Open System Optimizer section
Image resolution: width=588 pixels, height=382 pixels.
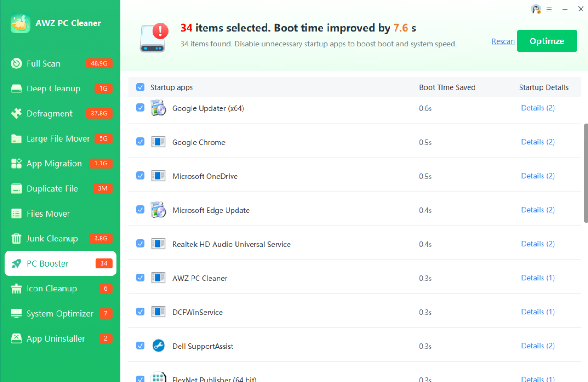pos(60,314)
